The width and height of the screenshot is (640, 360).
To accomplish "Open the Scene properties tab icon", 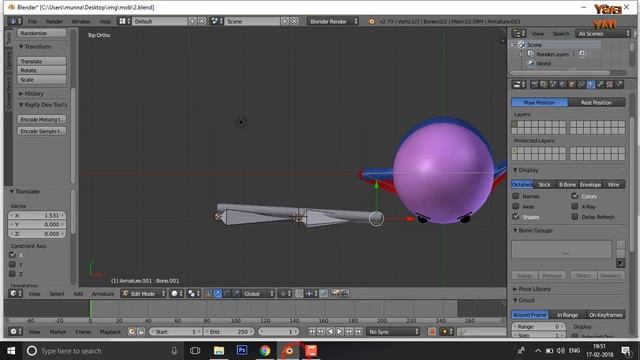I will click(x=553, y=84).
